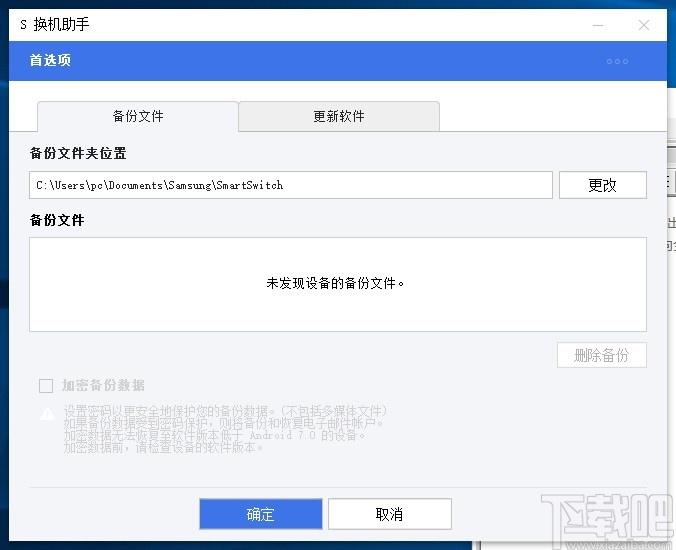Click the S app icon in title bar
This screenshot has width=676, height=550.
click(x=23, y=25)
